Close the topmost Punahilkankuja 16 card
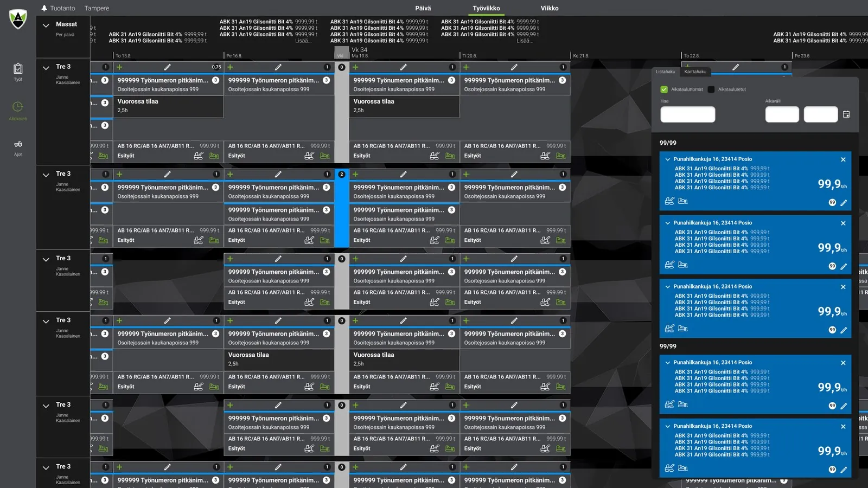 click(x=843, y=159)
